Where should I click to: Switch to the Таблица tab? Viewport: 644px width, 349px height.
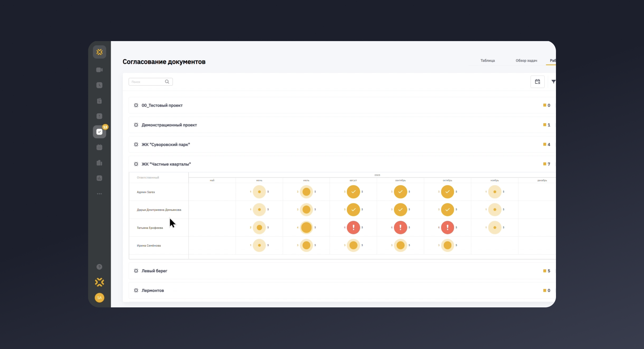point(487,61)
